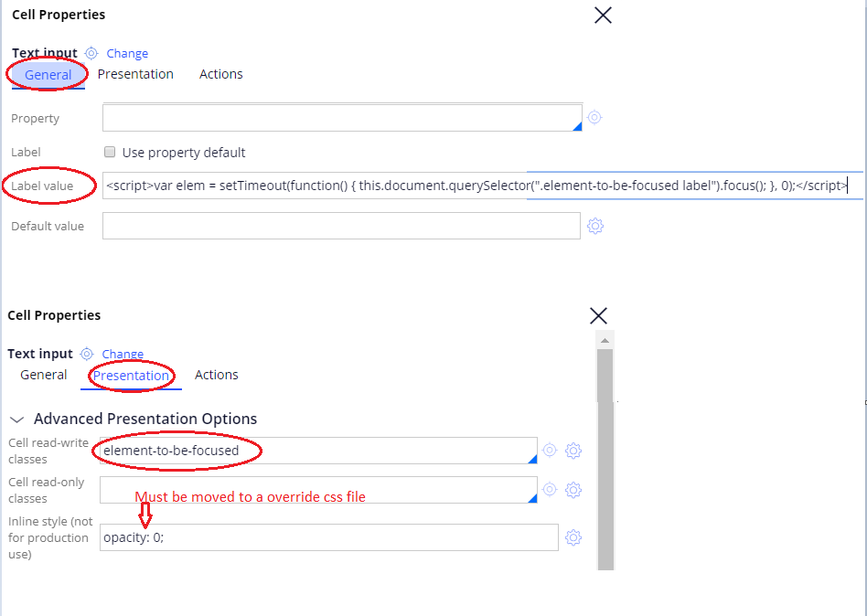
Task: Collapse the Advanced Presentation Options section
Action: 17,420
